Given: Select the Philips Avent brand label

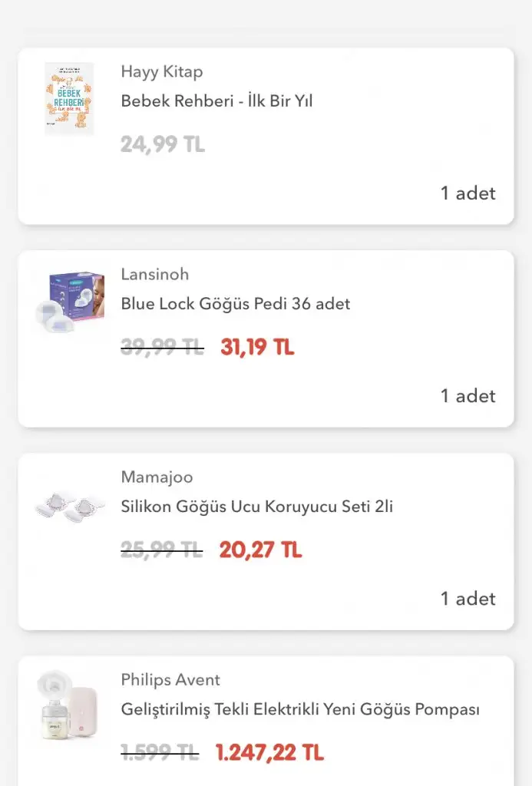Looking at the screenshot, I should pyautogui.click(x=170, y=680).
